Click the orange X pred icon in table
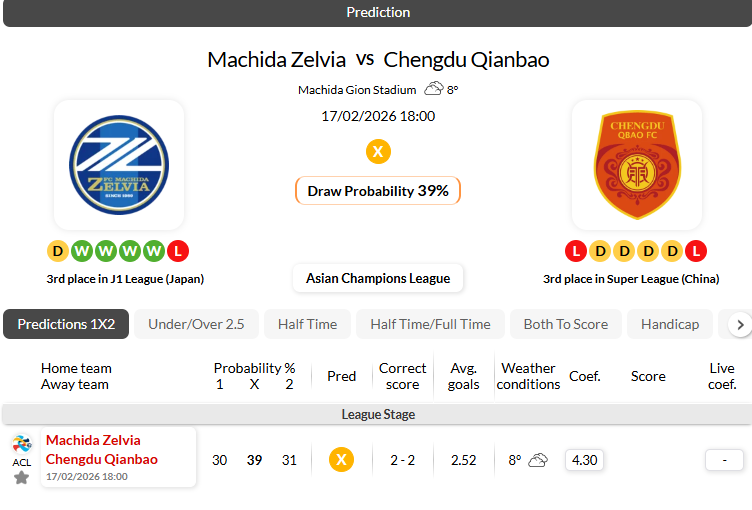752x510 pixels. [x=342, y=460]
